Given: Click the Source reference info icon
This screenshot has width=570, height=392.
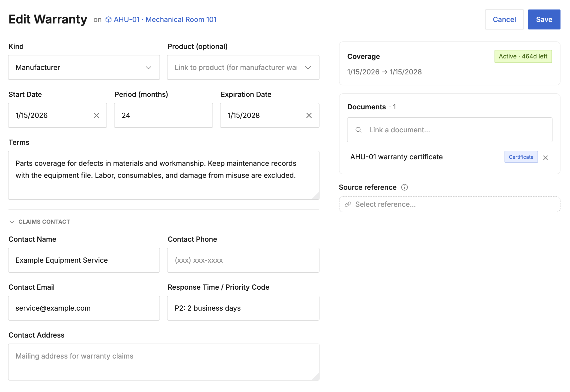Looking at the screenshot, I should pyautogui.click(x=404, y=187).
